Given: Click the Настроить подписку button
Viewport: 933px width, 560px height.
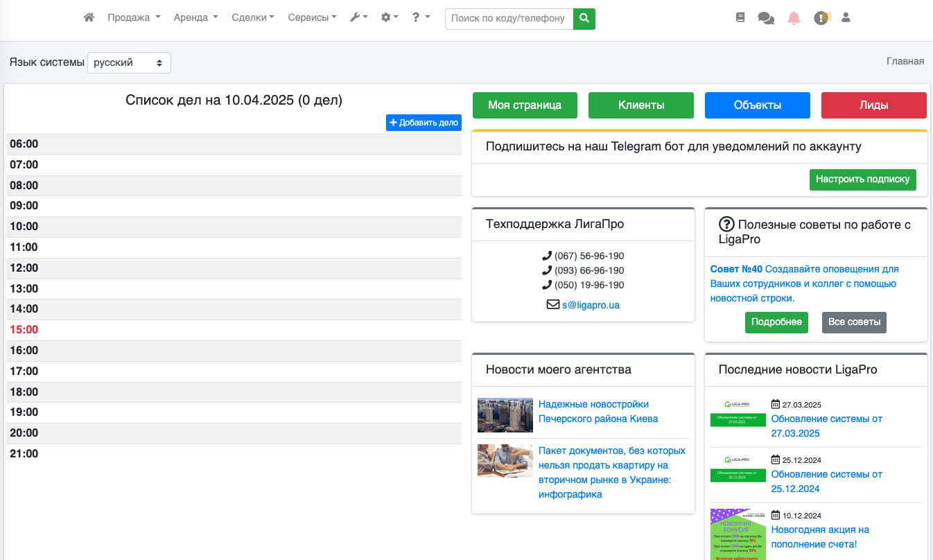Looking at the screenshot, I should click(862, 180).
